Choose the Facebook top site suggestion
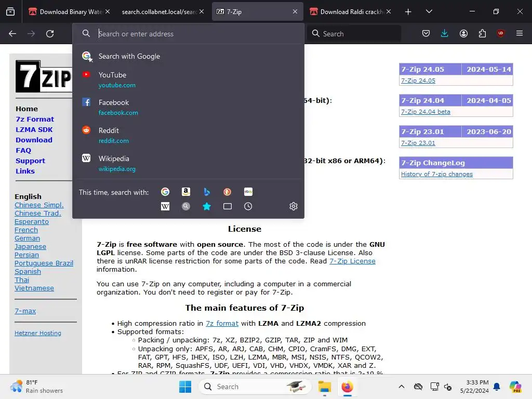The width and height of the screenshot is (532, 399). [188, 107]
